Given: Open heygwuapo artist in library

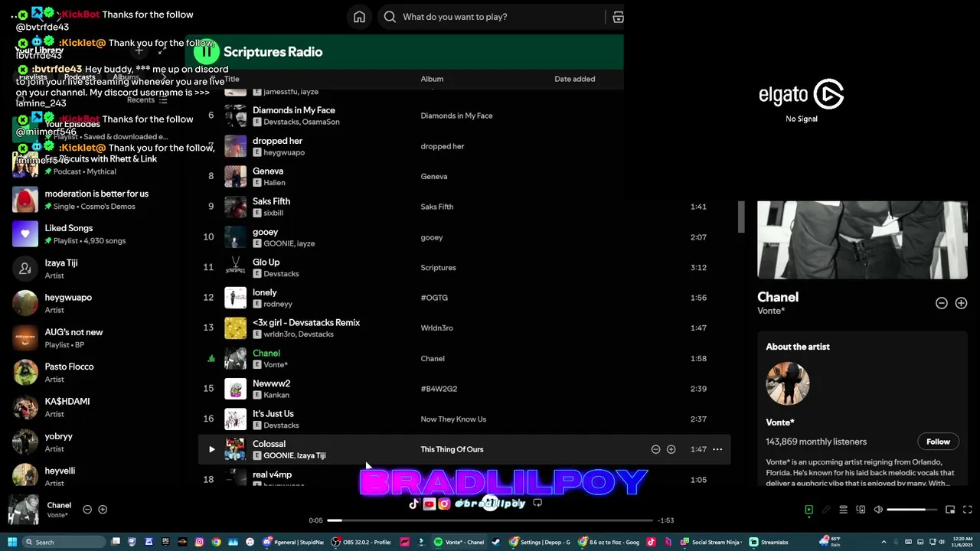Looking at the screenshot, I should pyautogui.click(x=92, y=303).
